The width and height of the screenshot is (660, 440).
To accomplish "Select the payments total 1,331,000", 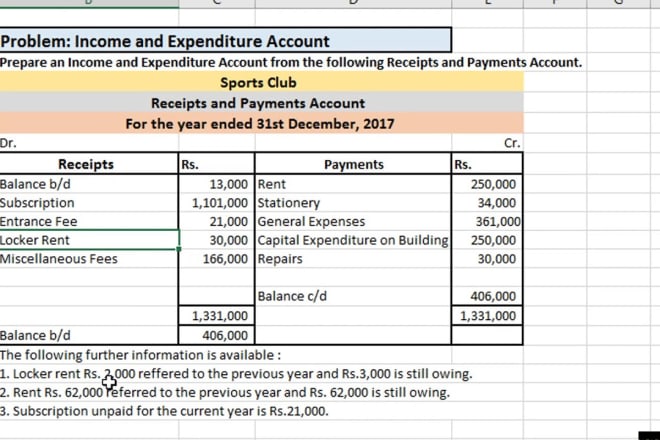I will pyautogui.click(x=487, y=315).
